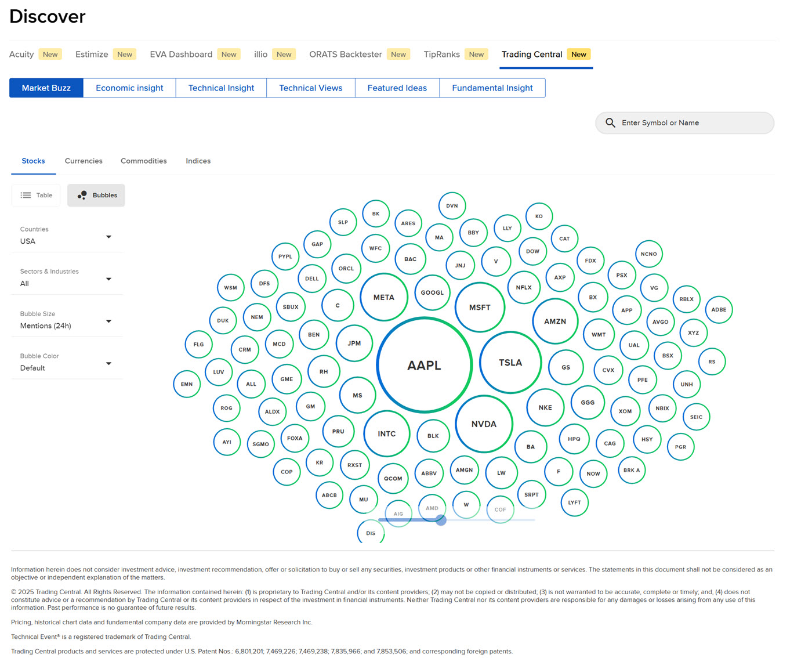Click the GGG bubble
Image resolution: width=812 pixels, height=658 pixels.
tap(588, 403)
